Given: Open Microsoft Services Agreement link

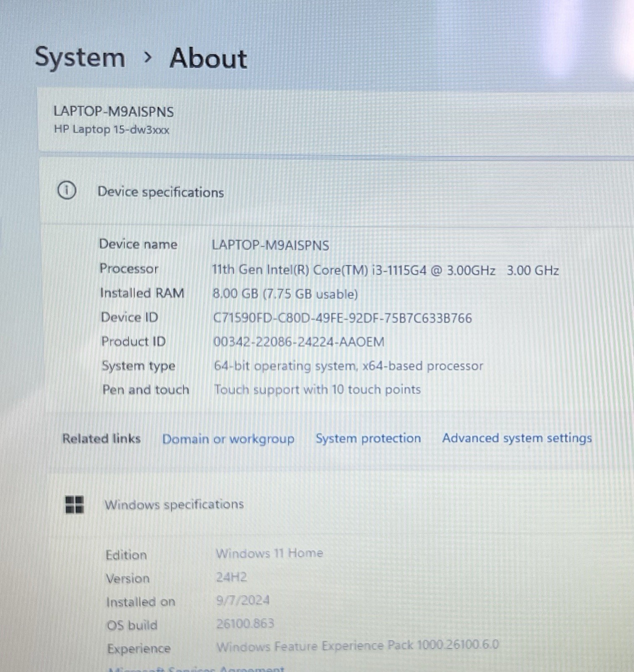Looking at the screenshot, I should [x=196, y=669].
